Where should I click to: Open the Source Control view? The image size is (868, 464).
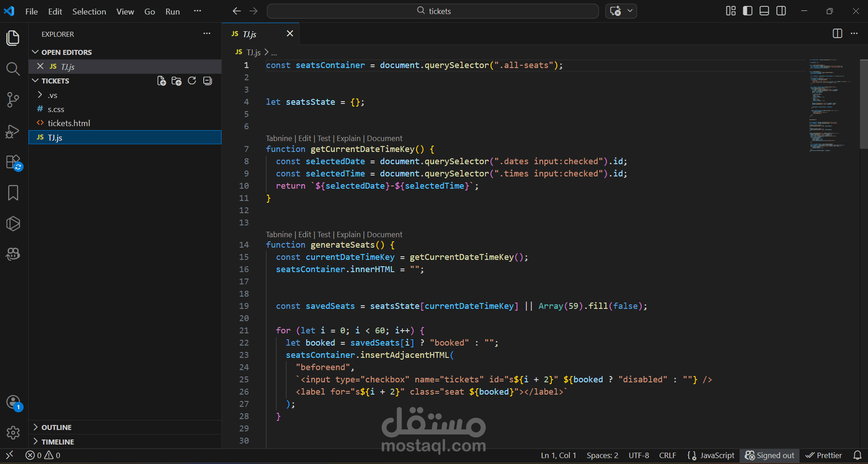13,100
